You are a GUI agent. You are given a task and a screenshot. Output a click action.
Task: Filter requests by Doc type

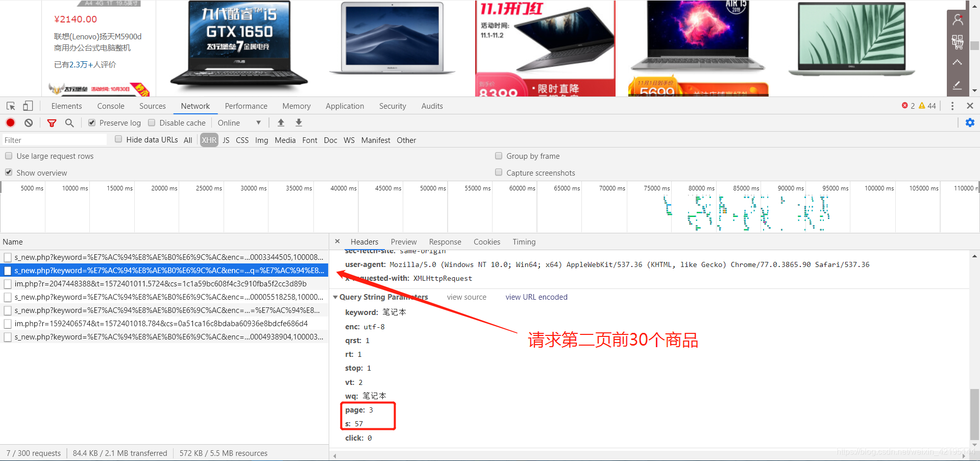331,140
